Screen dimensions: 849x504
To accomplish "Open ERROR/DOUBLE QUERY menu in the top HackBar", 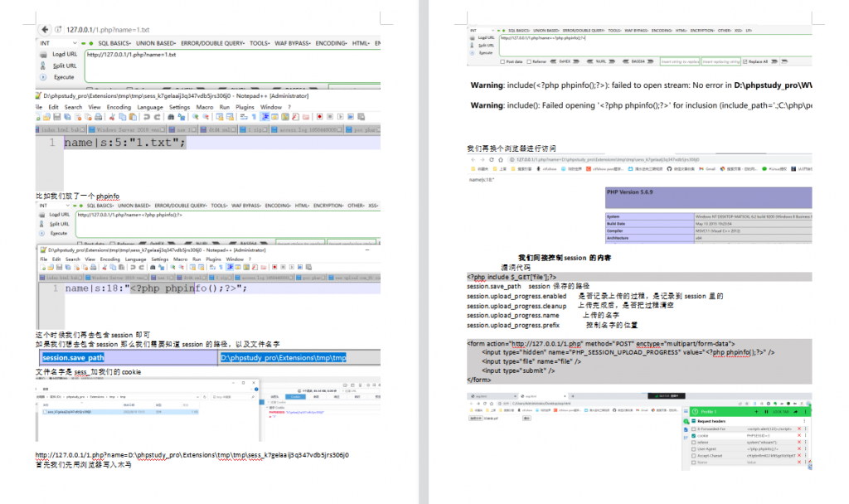I will (x=213, y=43).
